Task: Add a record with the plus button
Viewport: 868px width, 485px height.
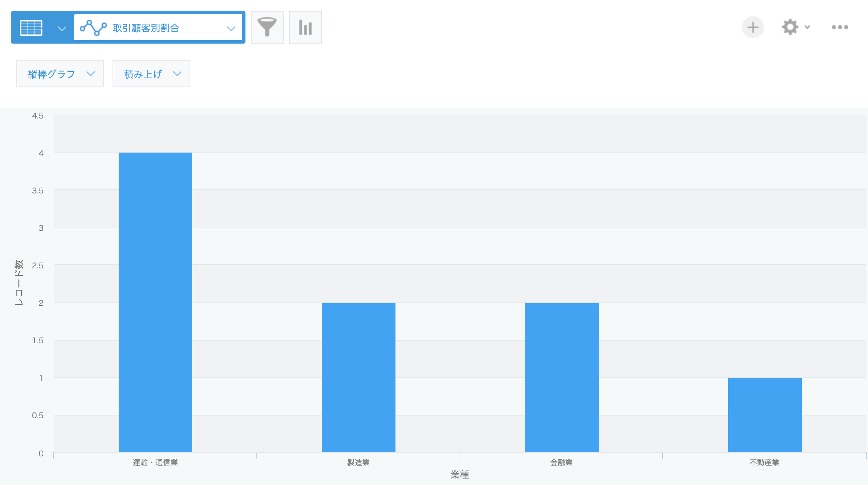Action: (x=753, y=27)
